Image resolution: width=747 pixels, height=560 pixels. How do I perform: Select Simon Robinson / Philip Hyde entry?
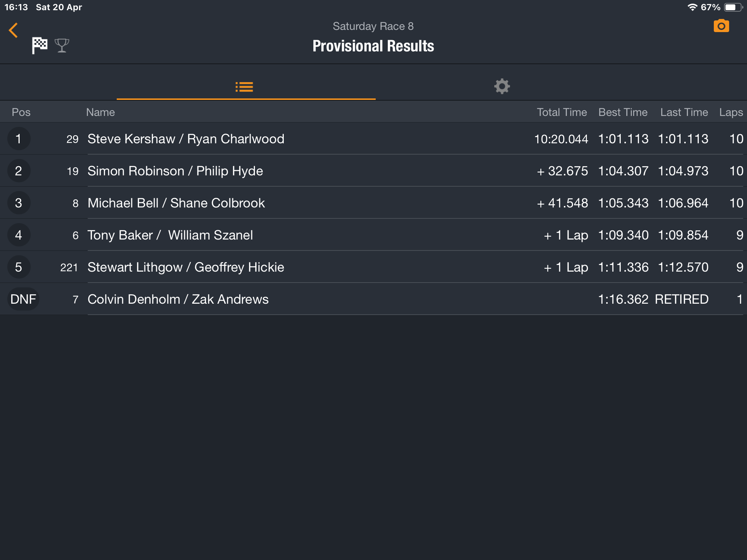(175, 171)
